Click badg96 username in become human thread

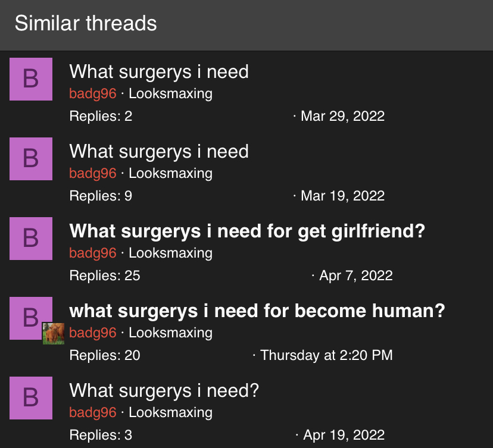(x=93, y=333)
